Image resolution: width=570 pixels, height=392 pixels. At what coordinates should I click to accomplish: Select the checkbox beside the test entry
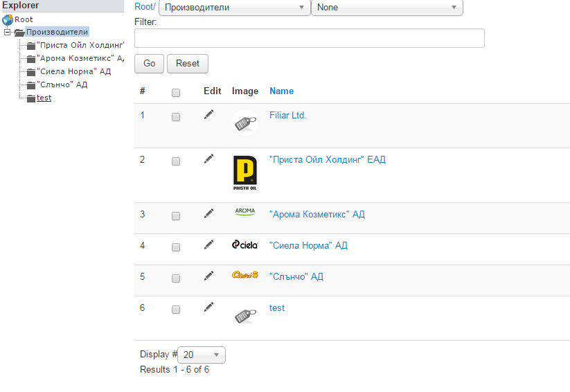176,310
